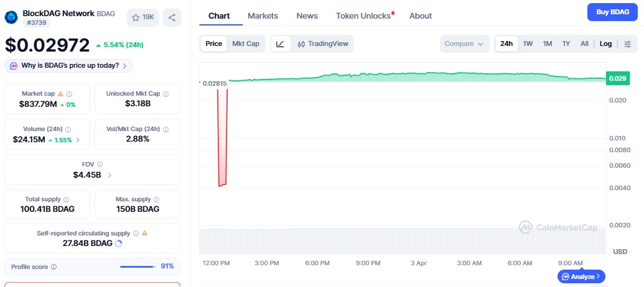Click the share icon button

coord(172,17)
